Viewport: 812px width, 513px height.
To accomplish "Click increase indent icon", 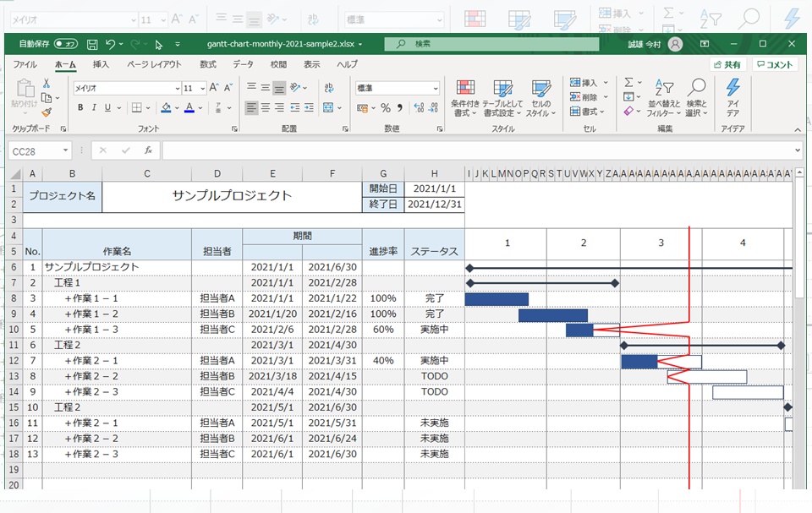I will 309,107.
